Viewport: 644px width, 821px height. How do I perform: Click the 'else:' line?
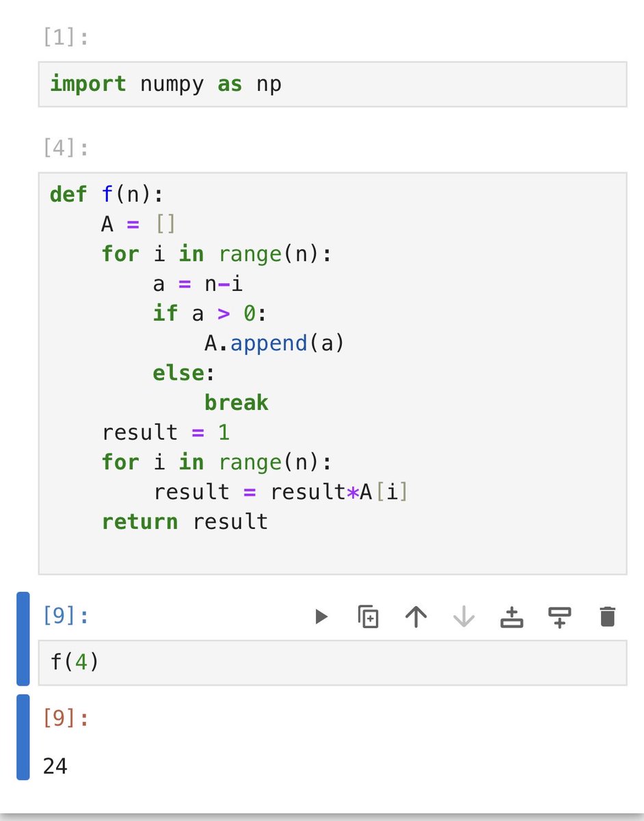click(x=184, y=373)
